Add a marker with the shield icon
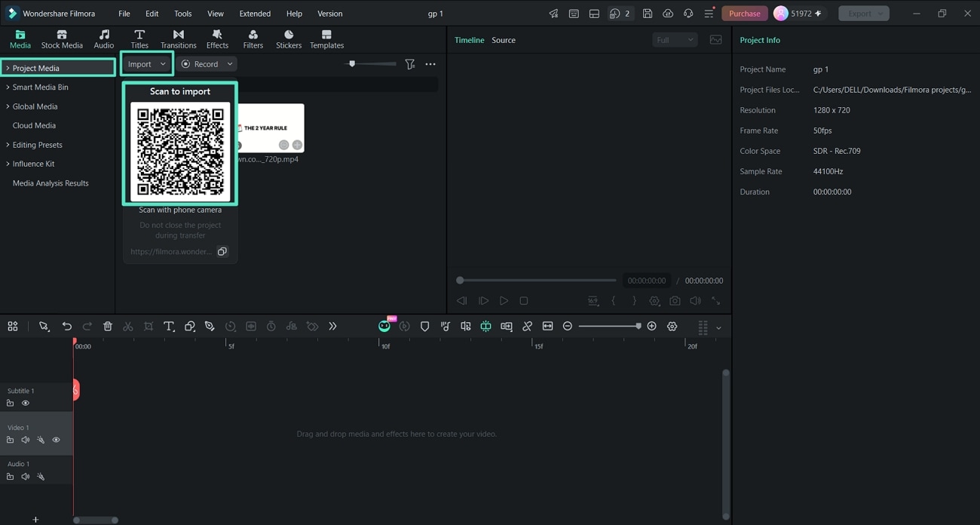Image resolution: width=980 pixels, height=525 pixels. (425, 327)
